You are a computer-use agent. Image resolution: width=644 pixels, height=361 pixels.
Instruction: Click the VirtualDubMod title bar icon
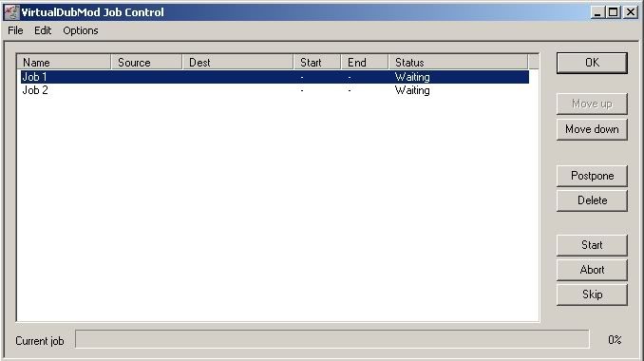11,12
